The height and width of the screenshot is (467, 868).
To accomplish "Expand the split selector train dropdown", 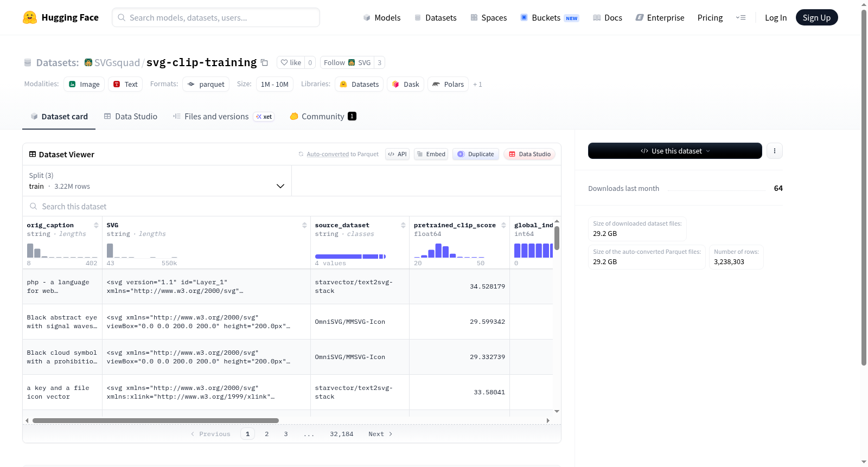I will 157,181.
